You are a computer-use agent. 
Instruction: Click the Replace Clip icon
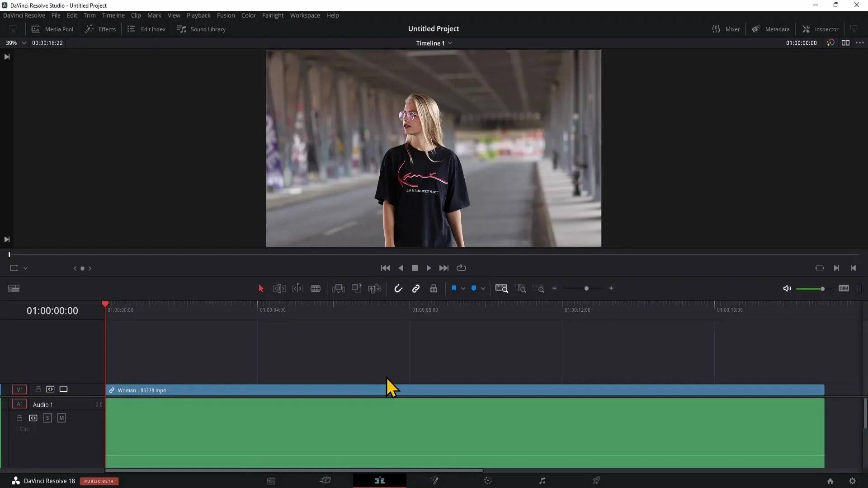[375, 289]
